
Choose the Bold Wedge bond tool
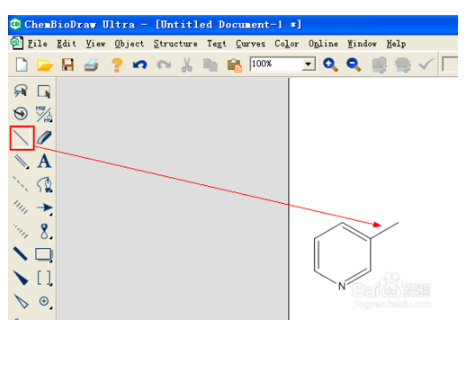click(x=21, y=278)
